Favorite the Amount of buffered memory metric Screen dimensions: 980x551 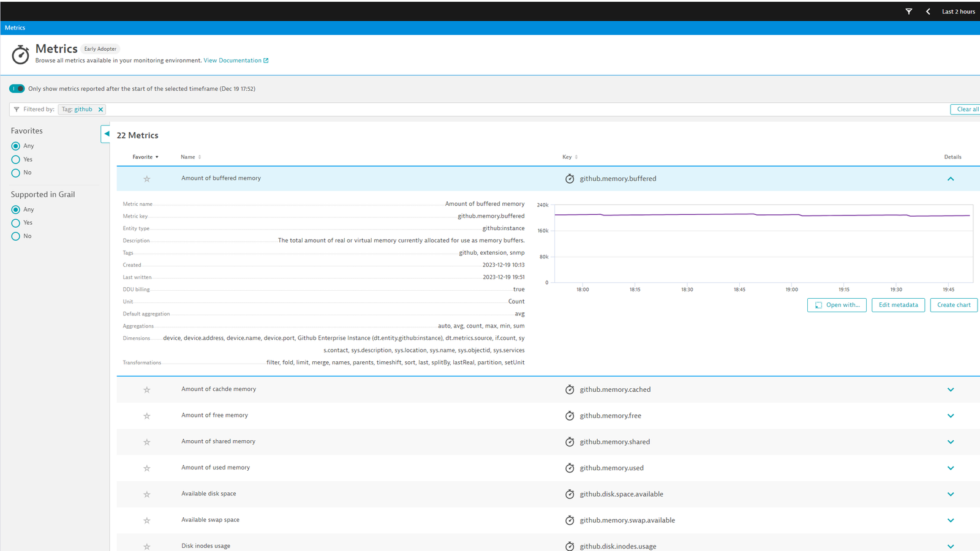(147, 179)
